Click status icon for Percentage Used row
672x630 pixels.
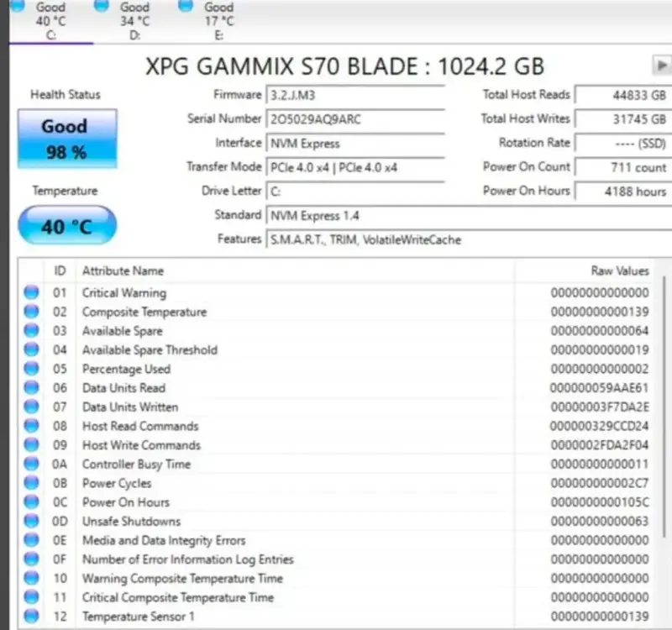click(31, 369)
